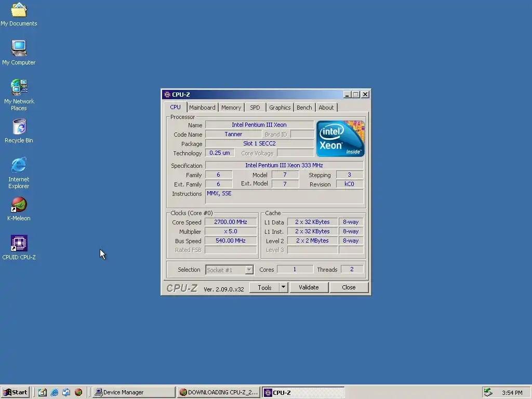
Task: Select the Internet Explorer desktop icon
Action: click(19, 173)
